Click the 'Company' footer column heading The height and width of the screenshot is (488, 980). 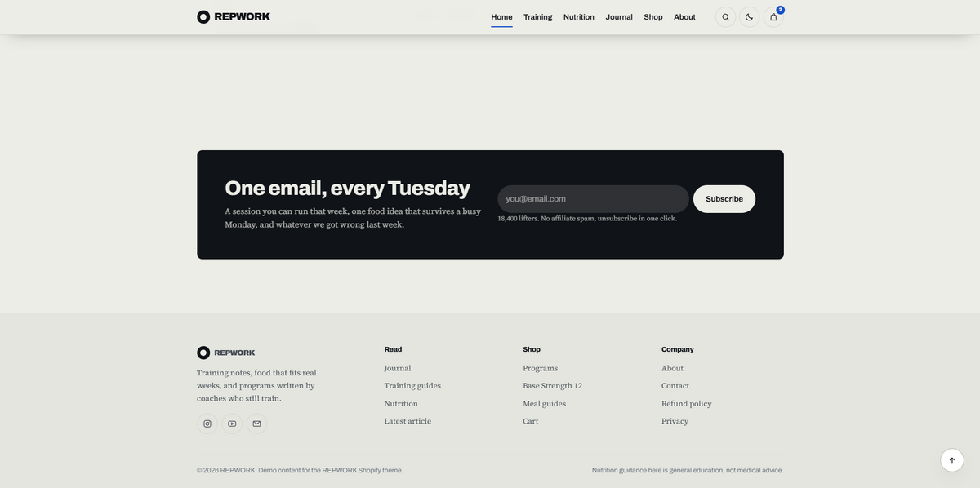pos(678,349)
